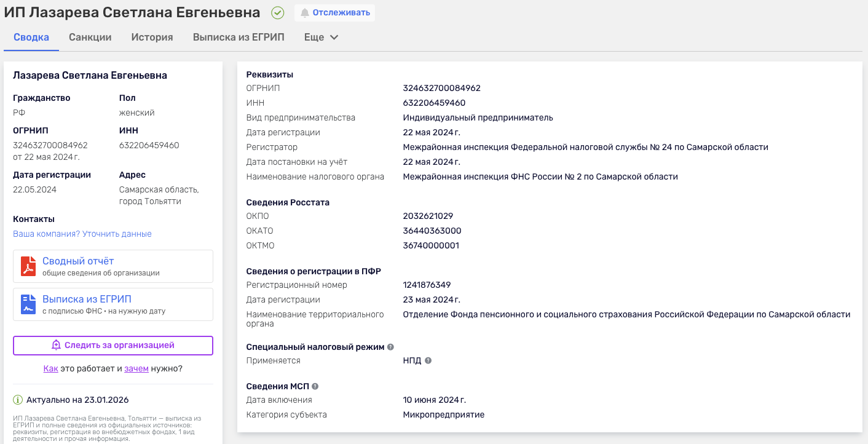Viewport: 868px width, 444px height.
Task: Click the blue document icon for Выписка из ЕГРИП
Action: (x=28, y=304)
